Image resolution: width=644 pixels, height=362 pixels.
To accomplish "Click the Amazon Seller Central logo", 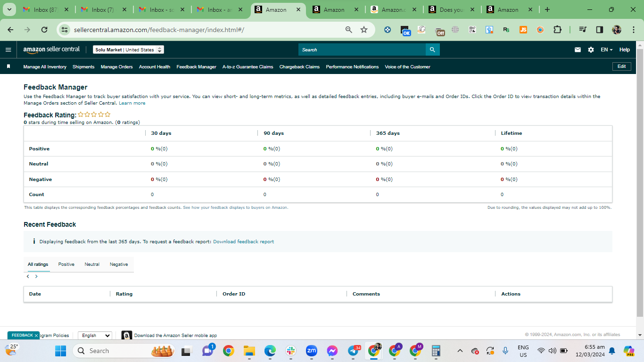I will click(51, 49).
